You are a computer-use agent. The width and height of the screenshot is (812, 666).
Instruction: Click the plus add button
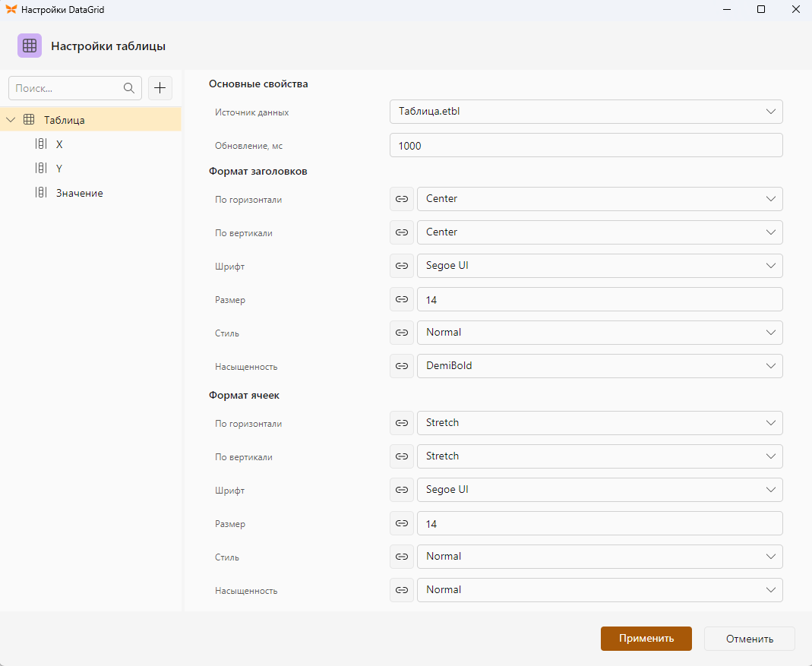(x=160, y=88)
